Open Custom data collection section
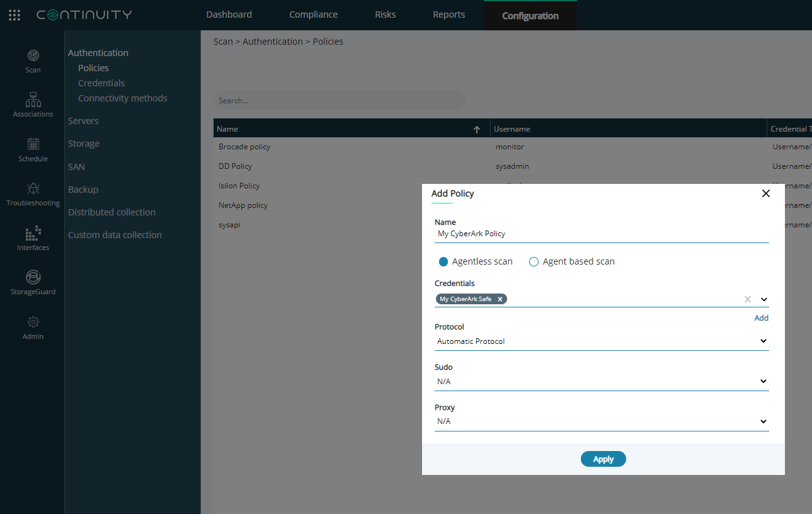The image size is (812, 514). click(115, 235)
